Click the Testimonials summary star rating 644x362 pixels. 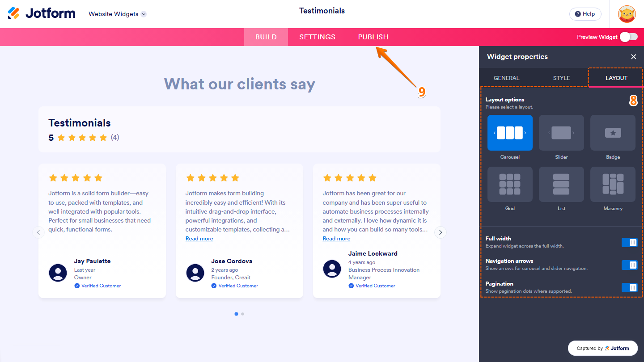pos(82,138)
